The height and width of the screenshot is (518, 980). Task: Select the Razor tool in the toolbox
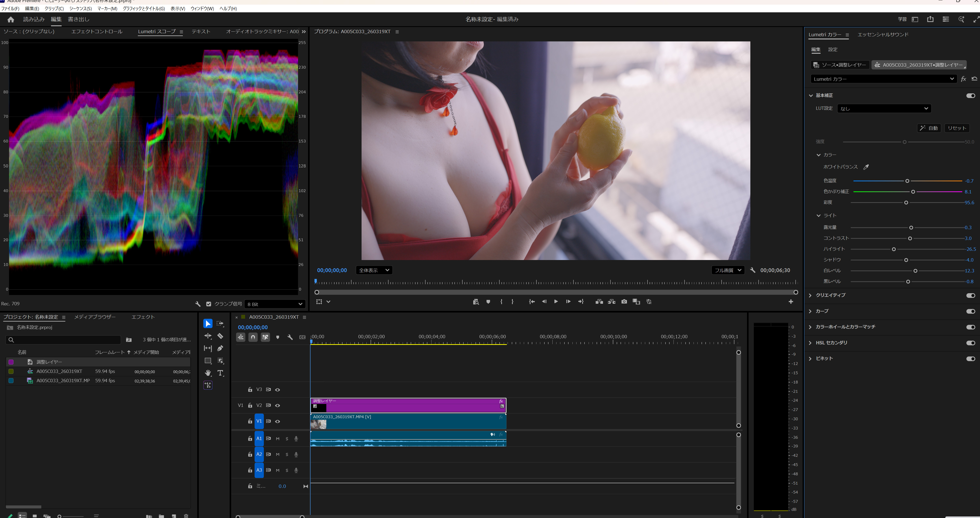[220, 336]
